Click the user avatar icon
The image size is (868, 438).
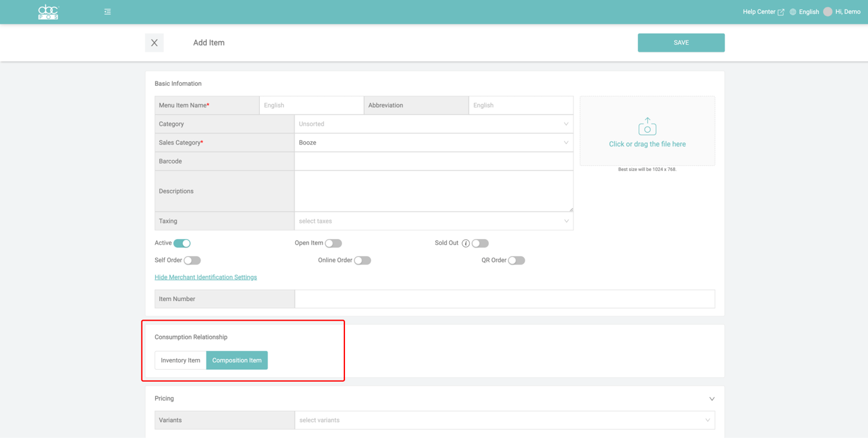[x=828, y=12]
